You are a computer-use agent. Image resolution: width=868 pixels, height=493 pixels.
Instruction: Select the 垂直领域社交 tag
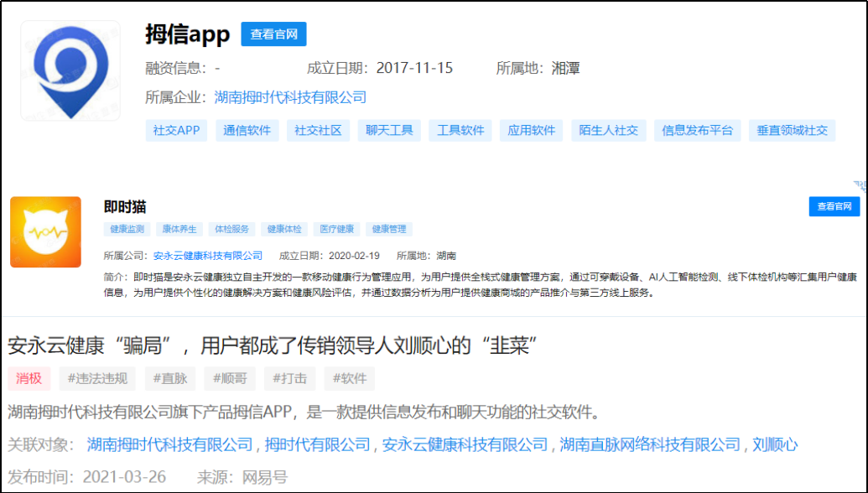coord(792,131)
